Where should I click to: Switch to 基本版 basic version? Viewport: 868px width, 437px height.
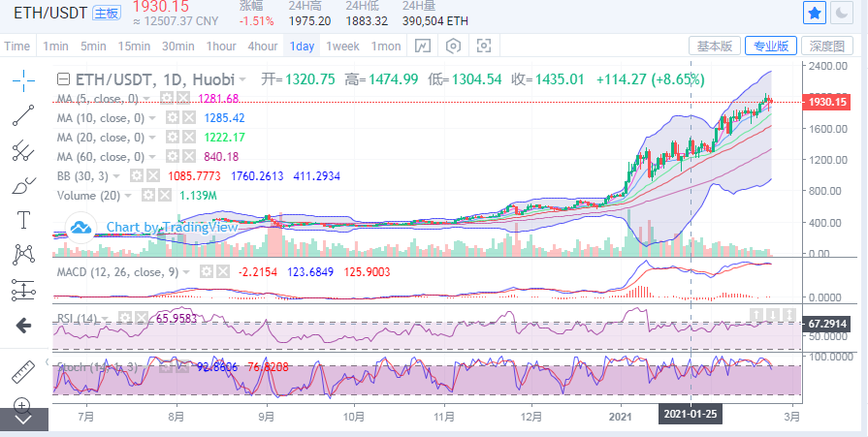coord(715,46)
